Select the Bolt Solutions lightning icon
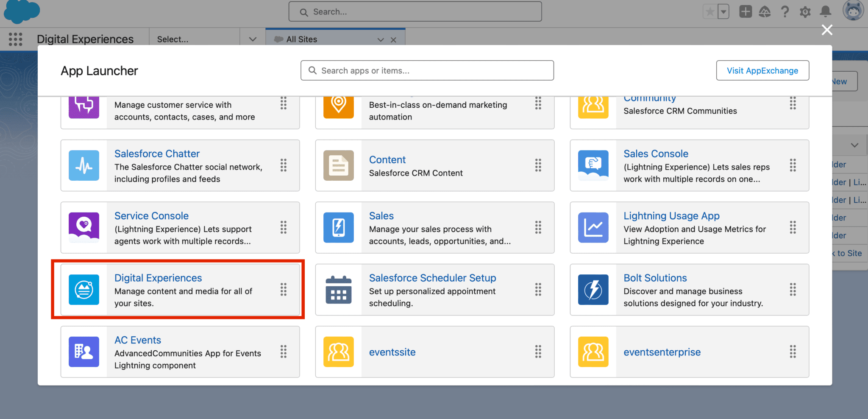Screen dimensions: 868x419 593,290
